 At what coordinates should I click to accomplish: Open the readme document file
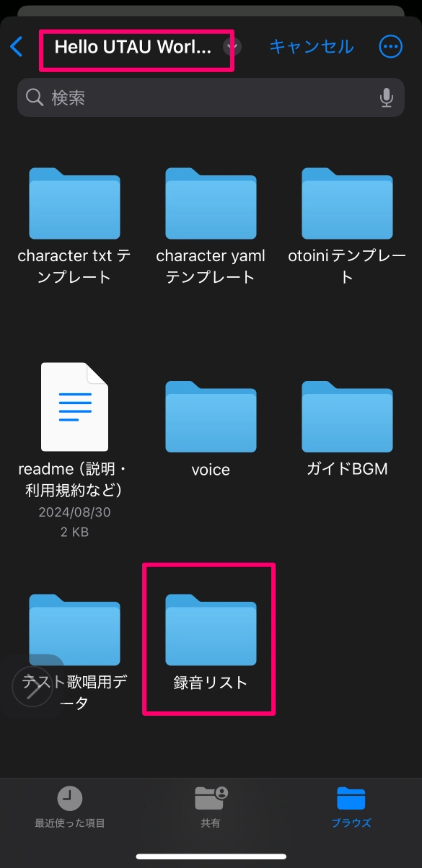74,407
